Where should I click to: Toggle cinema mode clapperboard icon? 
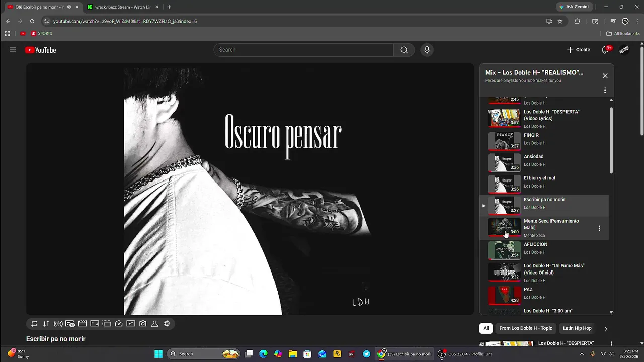click(x=83, y=324)
